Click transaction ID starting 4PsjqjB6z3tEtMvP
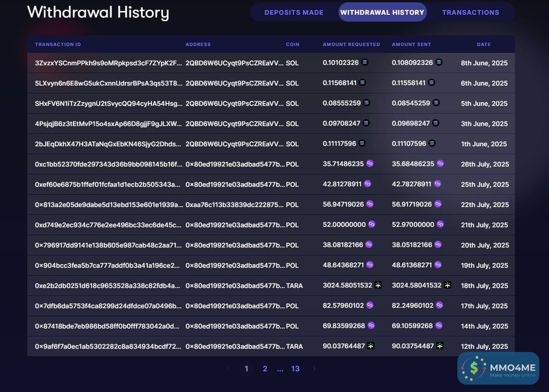549x392 pixels. 108,124
